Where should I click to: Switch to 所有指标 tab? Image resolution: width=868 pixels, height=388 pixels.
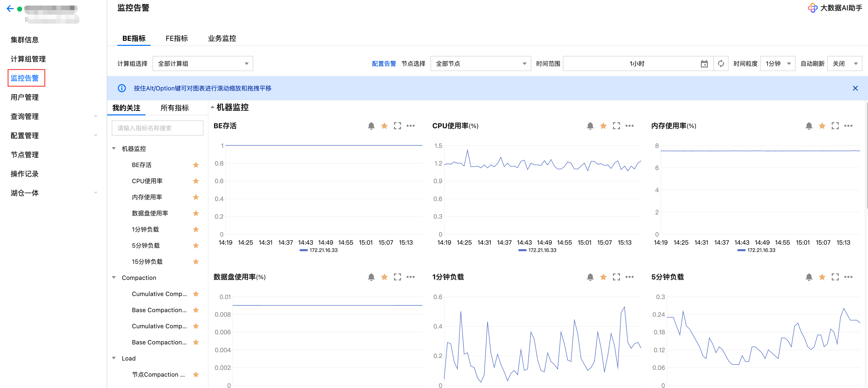(x=174, y=108)
